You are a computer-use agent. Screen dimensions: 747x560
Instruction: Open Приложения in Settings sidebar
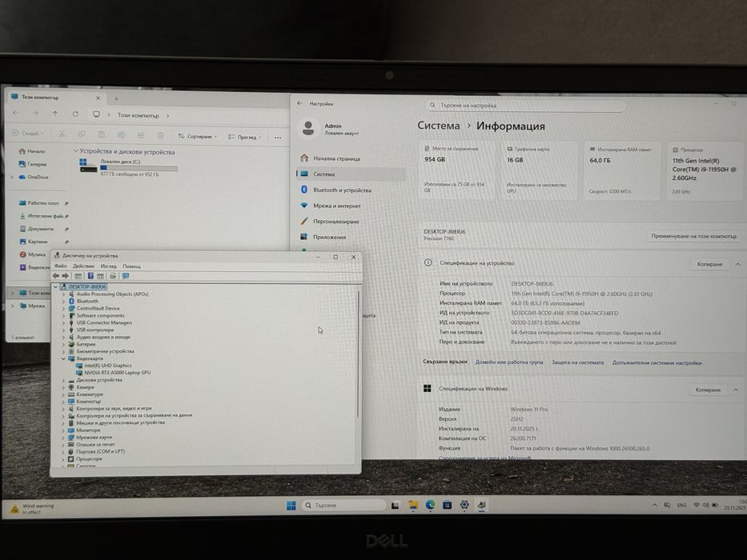click(351, 237)
